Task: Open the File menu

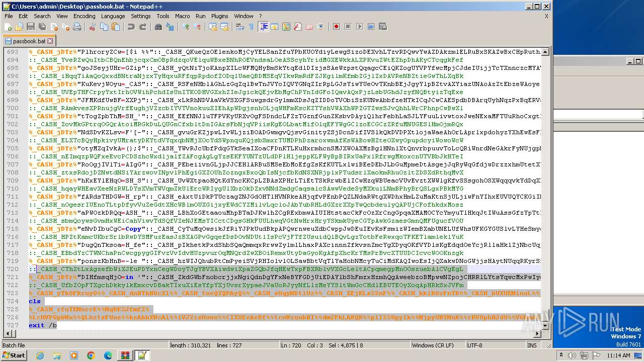Action: point(9,16)
